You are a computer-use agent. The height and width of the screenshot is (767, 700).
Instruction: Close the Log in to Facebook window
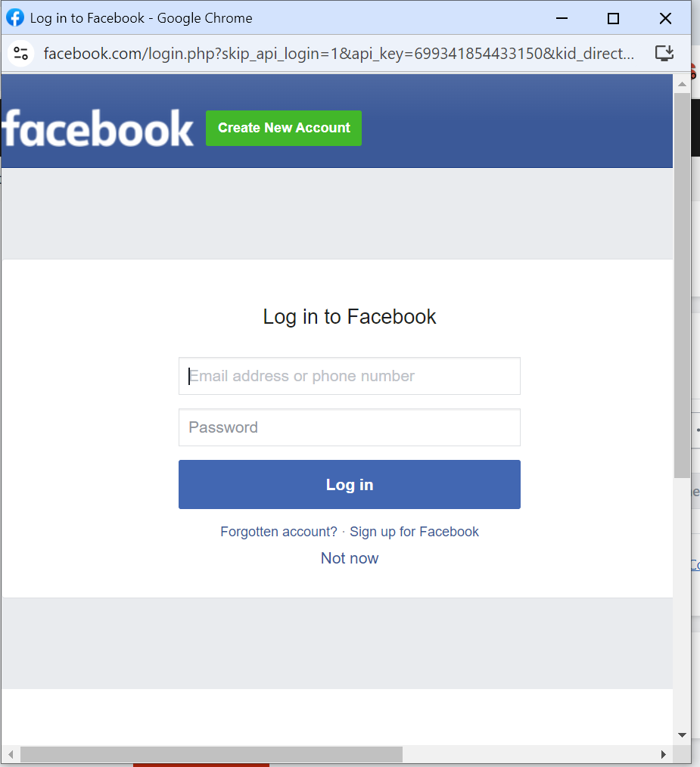coord(665,19)
